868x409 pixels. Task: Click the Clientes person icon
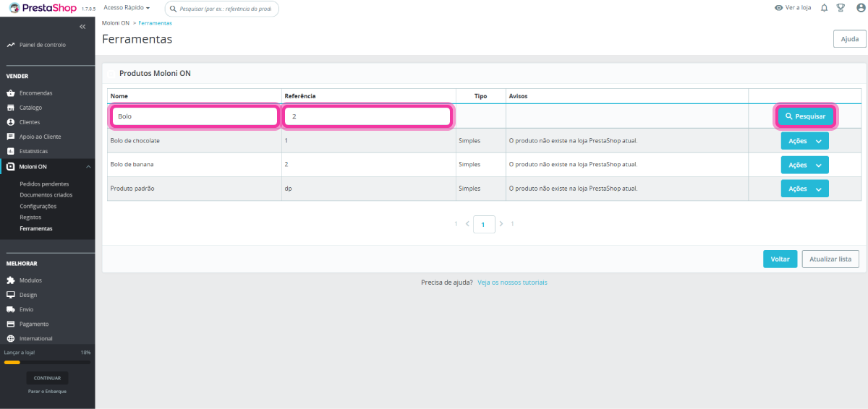(x=11, y=122)
